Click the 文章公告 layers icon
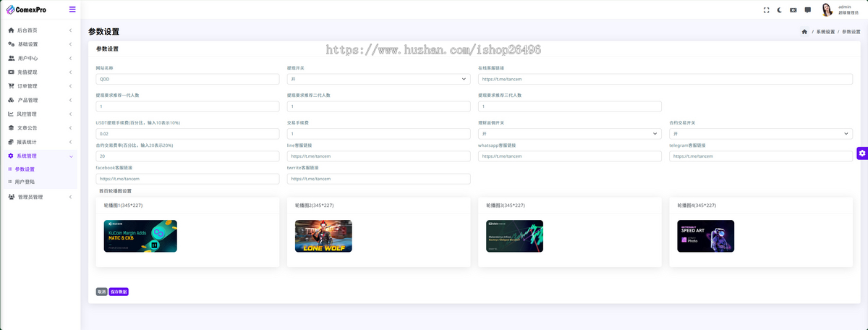Image resolution: width=868 pixels, height=330 pixels. [11, 128]
